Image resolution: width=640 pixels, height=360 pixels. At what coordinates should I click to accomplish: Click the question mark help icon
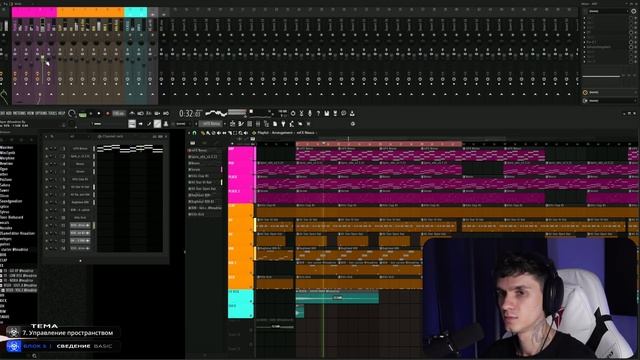(318, 113)
